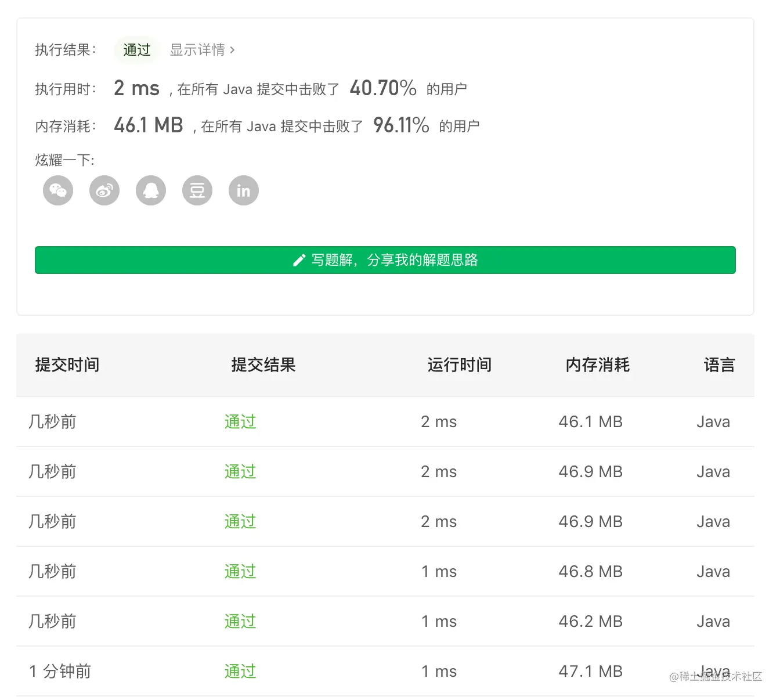
Task: Click the 通过 status badge at top
Action: tap(137, 50)
